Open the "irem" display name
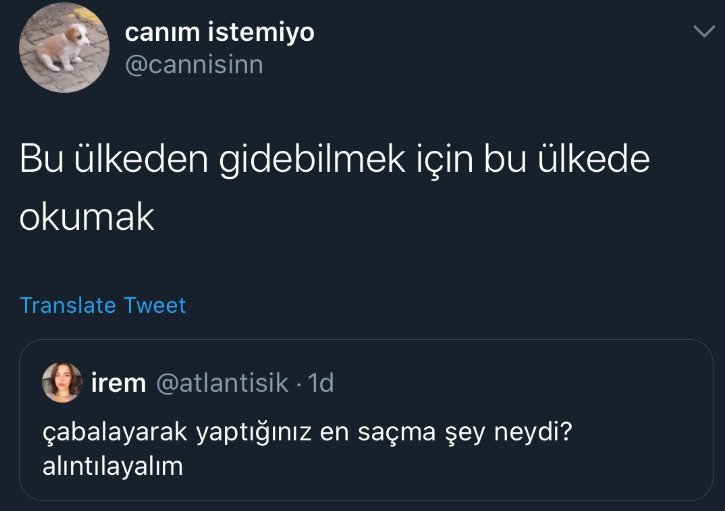 pyautogui.click(x=119, y=382)
